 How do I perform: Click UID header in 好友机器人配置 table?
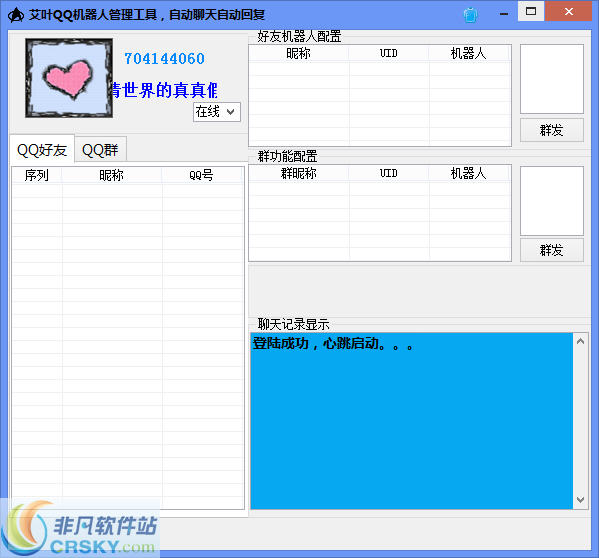click(389, 53)
